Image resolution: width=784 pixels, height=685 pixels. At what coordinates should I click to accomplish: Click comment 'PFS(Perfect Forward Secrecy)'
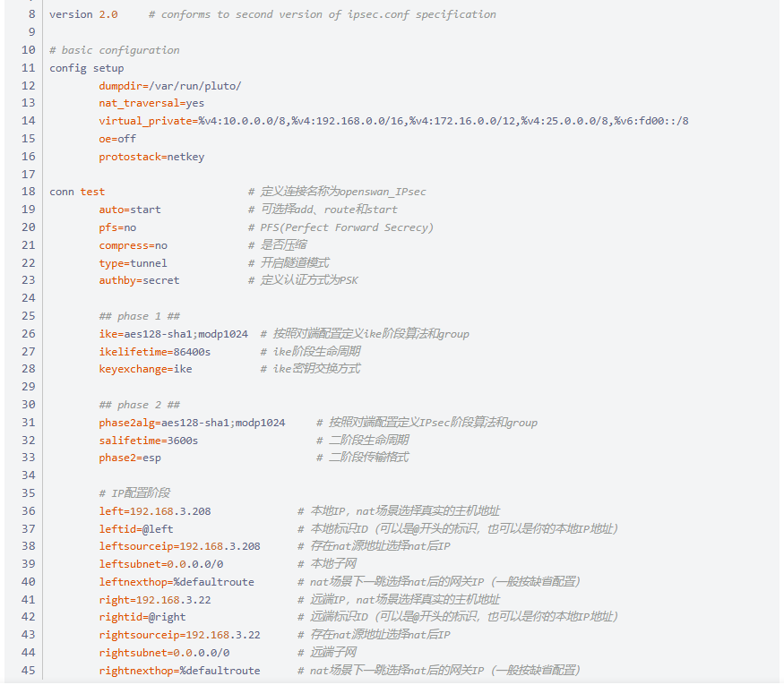click(347, 227)
